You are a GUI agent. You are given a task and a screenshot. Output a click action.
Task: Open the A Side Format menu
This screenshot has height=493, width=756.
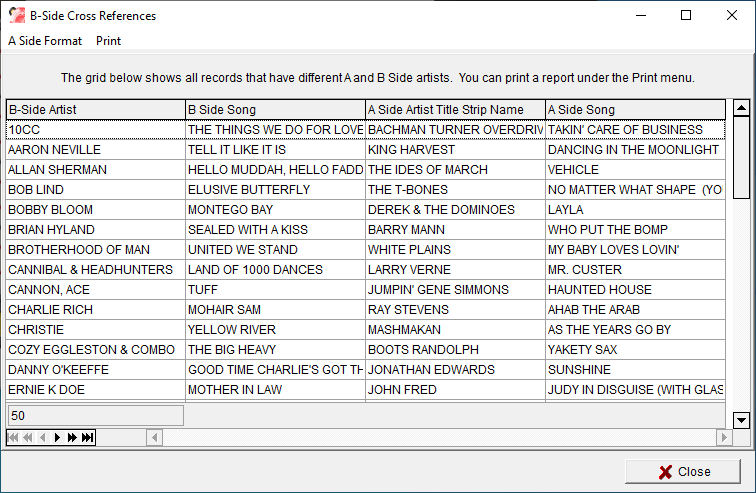(x=45, y=41)
